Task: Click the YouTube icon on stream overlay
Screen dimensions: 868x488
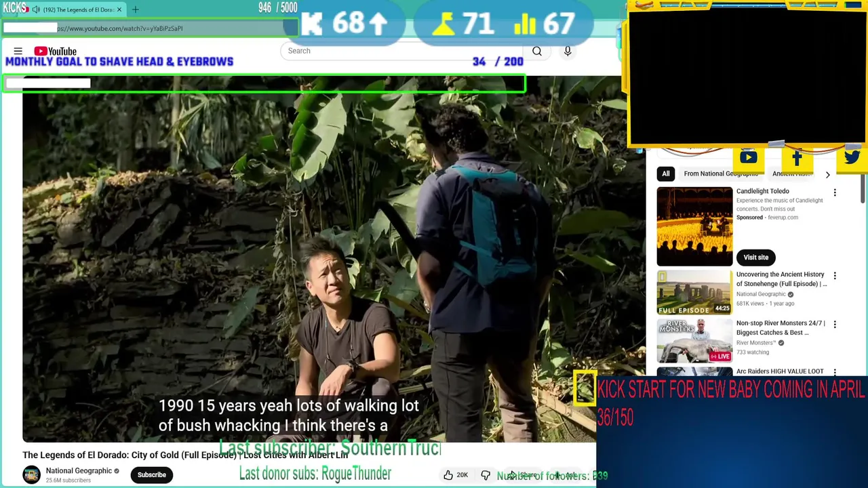Action: point(749,158)
